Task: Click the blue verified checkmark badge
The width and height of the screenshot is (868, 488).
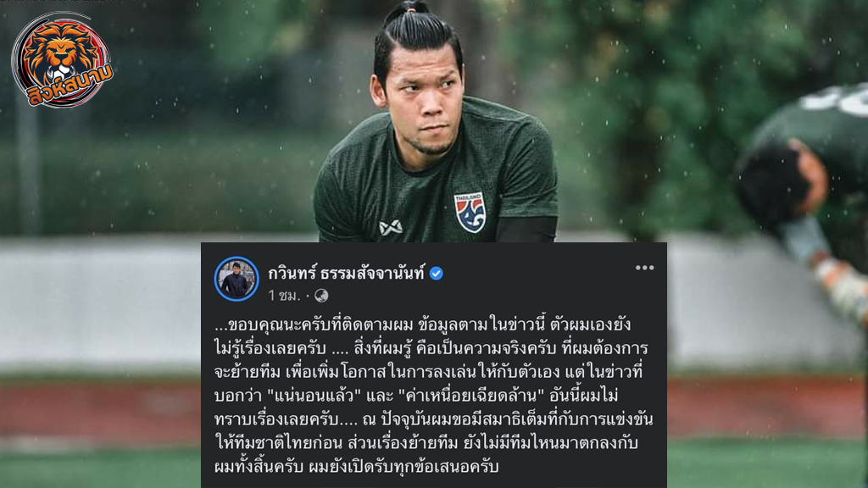Action: (x=437, y=274)
